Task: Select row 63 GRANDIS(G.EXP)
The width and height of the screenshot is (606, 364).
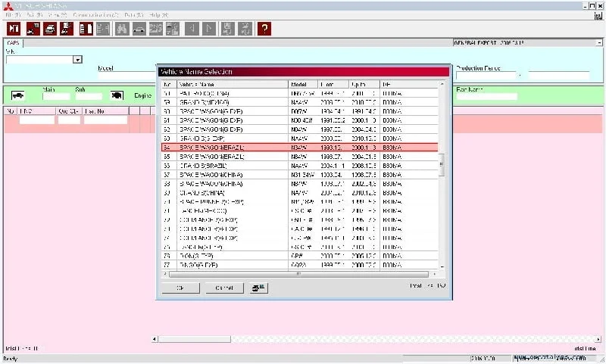Action: pyautogui.click(x=299, y=138)
